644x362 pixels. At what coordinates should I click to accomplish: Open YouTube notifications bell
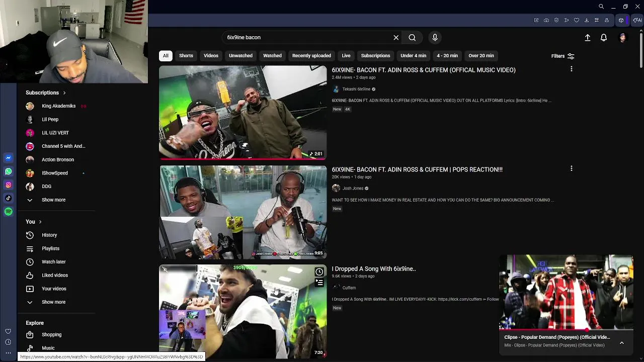pyautogui.click(x=604, y=38)
